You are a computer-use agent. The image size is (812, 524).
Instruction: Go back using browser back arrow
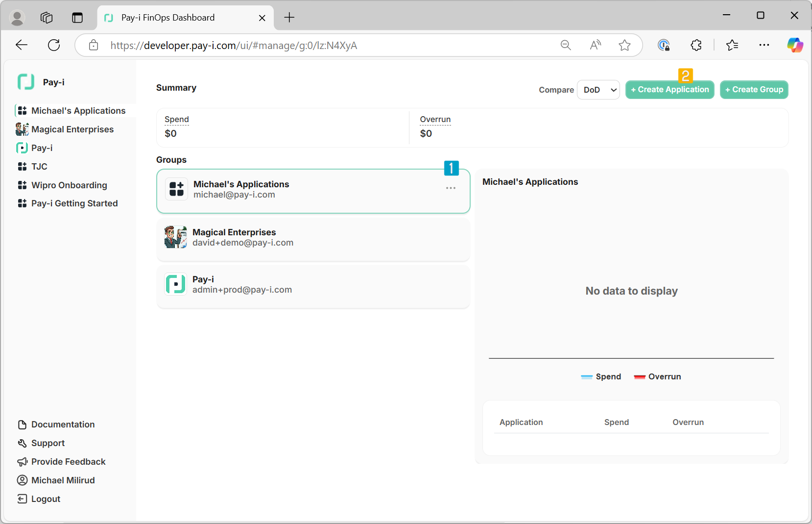coord(22,45)
